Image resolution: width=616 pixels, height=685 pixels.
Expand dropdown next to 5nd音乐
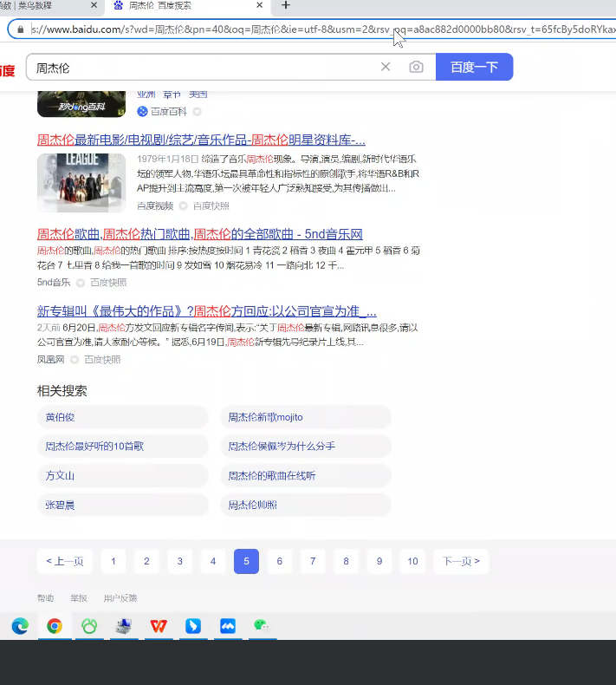[x=81, y=283]
